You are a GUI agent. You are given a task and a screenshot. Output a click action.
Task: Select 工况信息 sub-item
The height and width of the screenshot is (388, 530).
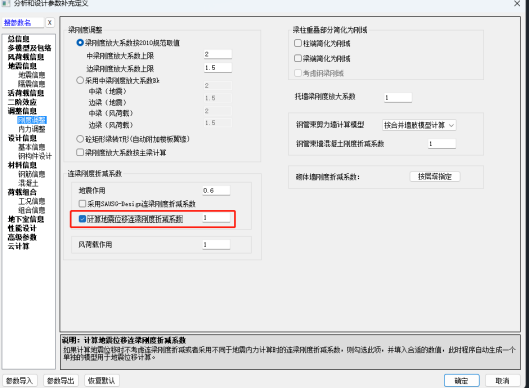[x=31, y=201]
